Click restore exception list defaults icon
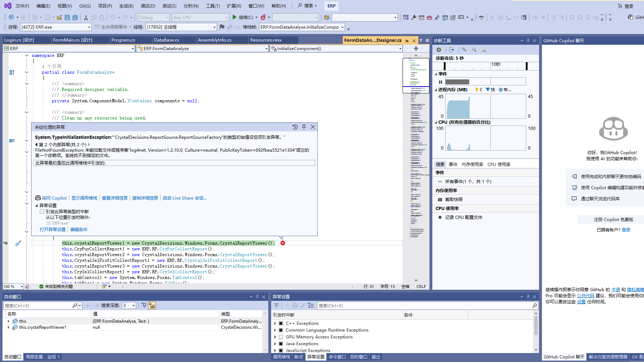644x362 pixels. [311, 305]
